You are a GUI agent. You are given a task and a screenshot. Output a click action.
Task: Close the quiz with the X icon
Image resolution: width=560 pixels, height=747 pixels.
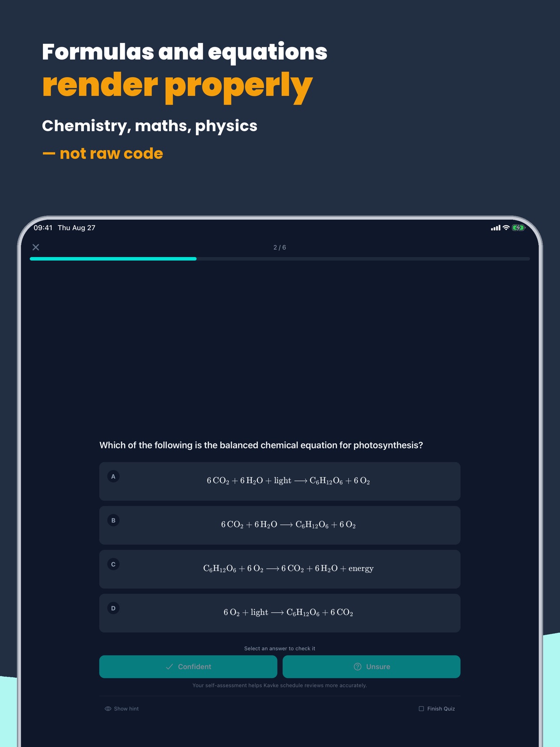(36, 247)
